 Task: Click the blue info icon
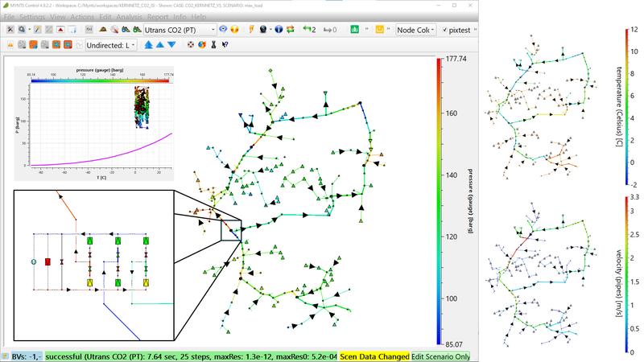pos(279,30)
